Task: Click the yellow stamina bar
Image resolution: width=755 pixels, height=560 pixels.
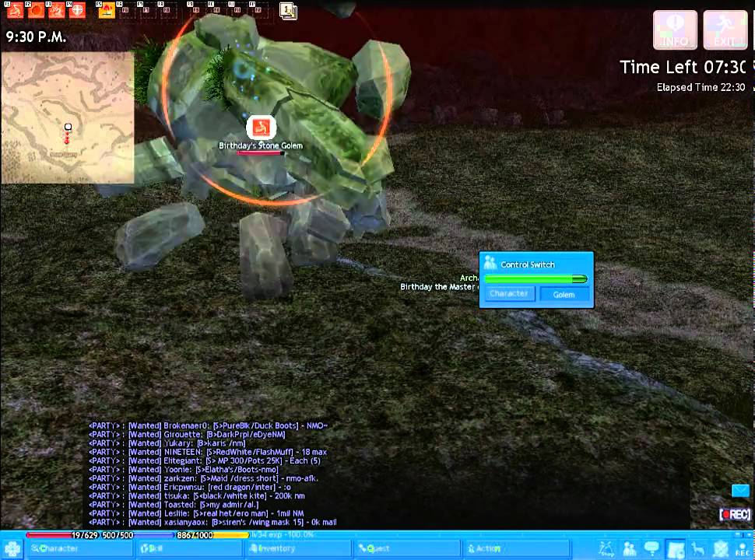Action: point(212,535)
